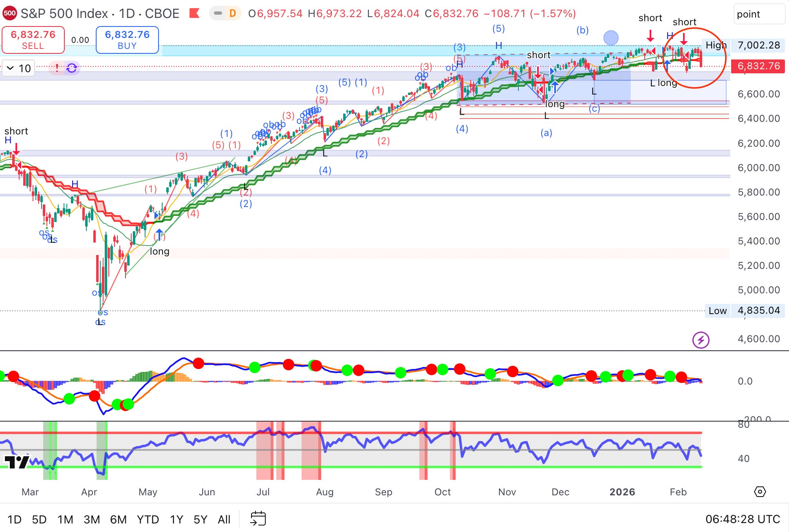The width and height of the screenshot is (789, 532).
Task: Click the TradingView logo
Action: (16, 462)
